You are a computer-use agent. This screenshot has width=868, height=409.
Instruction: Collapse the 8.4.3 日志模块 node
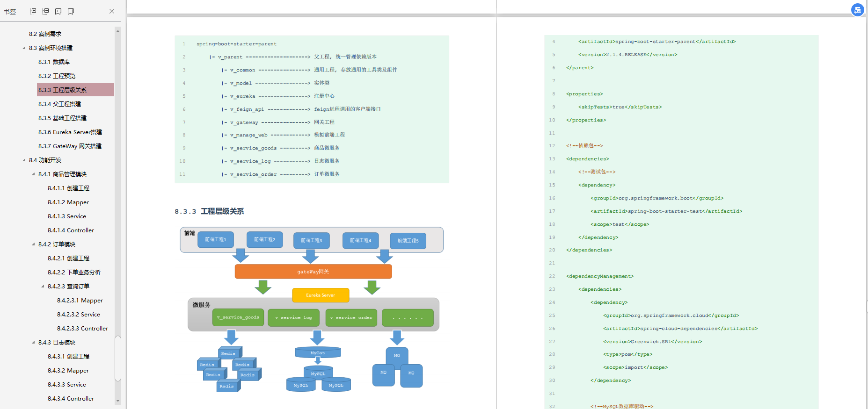(x=33, y=342)
